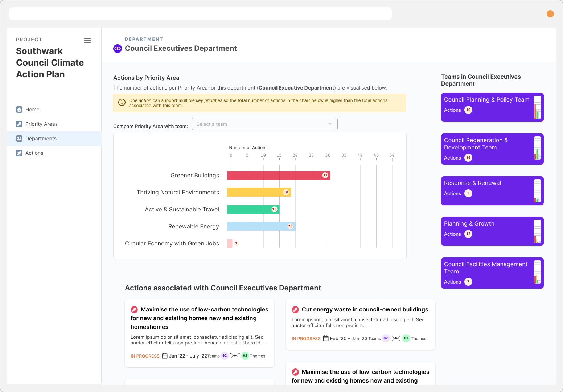Click IN PROGRESS status beside Jan '22 - July '22
Screen dimensions: 563x392
[x=145, y=356]
